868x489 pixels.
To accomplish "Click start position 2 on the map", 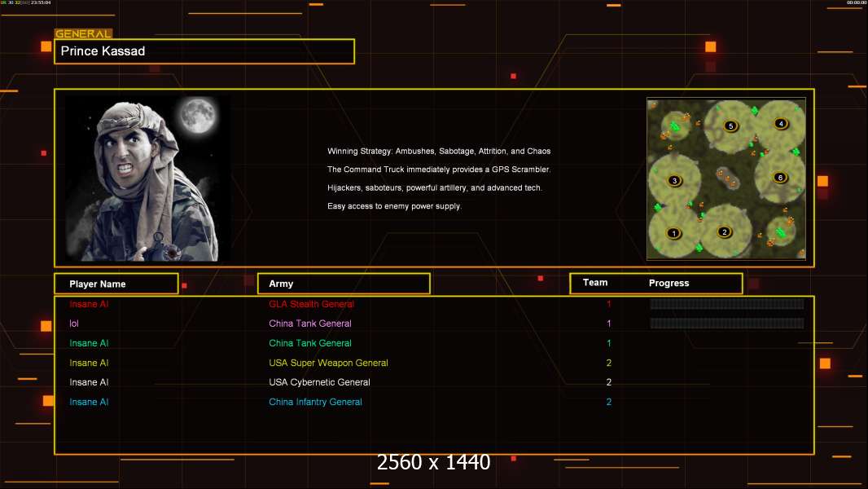I will point(724,232).
